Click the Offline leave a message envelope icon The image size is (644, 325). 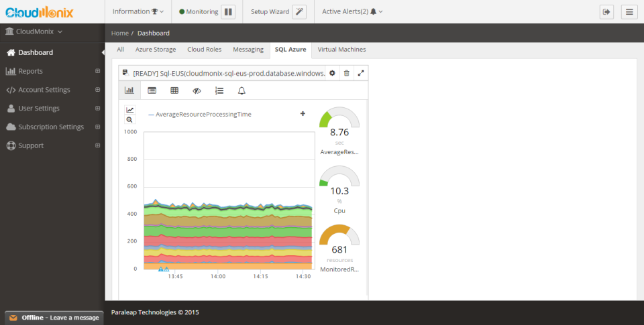point(13,318)
